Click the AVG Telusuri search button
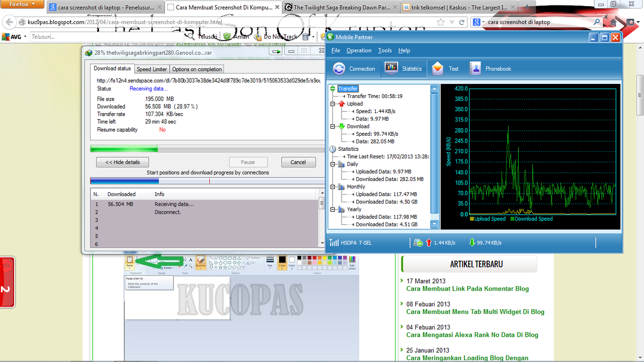Viewport: 644px width, 362px height. [203, 37]
